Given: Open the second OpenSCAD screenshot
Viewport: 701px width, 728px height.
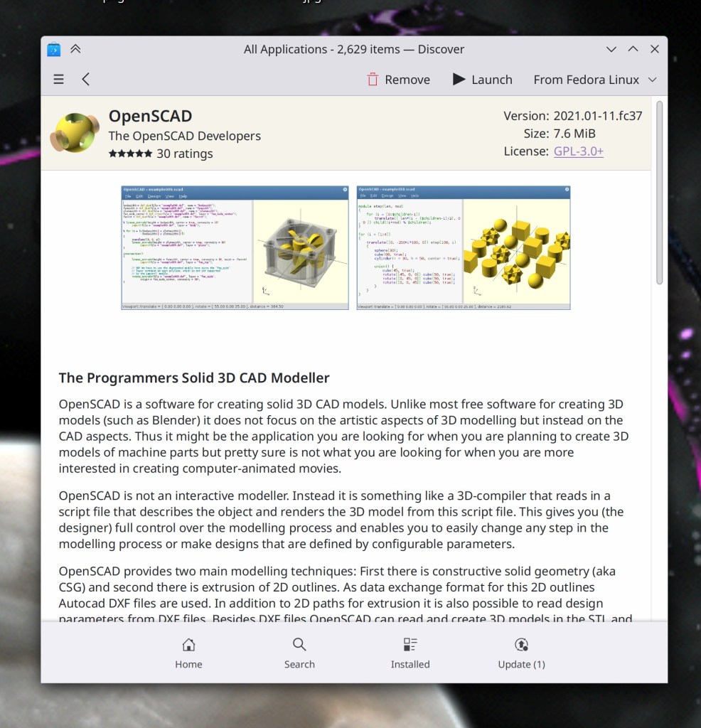Looking at the screenshot, I should (463, 247).
